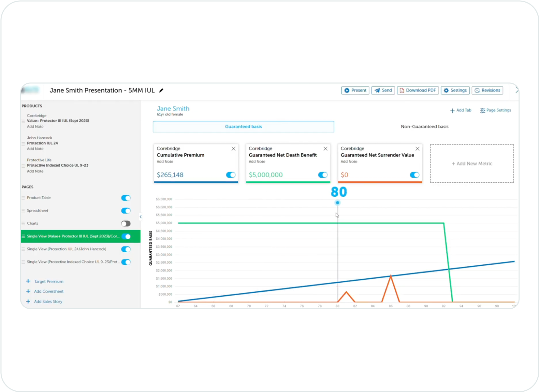The image size is (539, 392).
Task: Select Single View Protective Indexed Choice page
Action: pyautogui.click(x=73, y=262)
